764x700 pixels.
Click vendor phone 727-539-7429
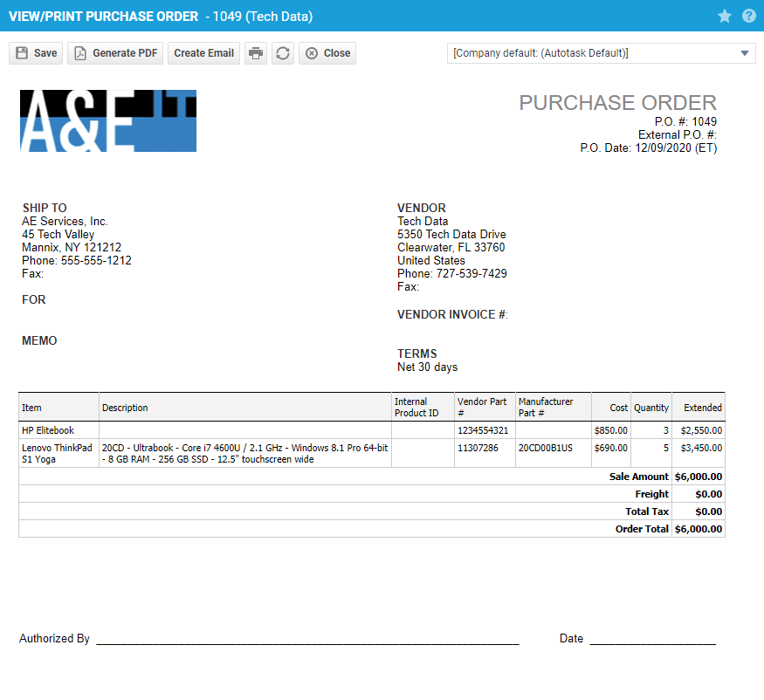point(452,274)
